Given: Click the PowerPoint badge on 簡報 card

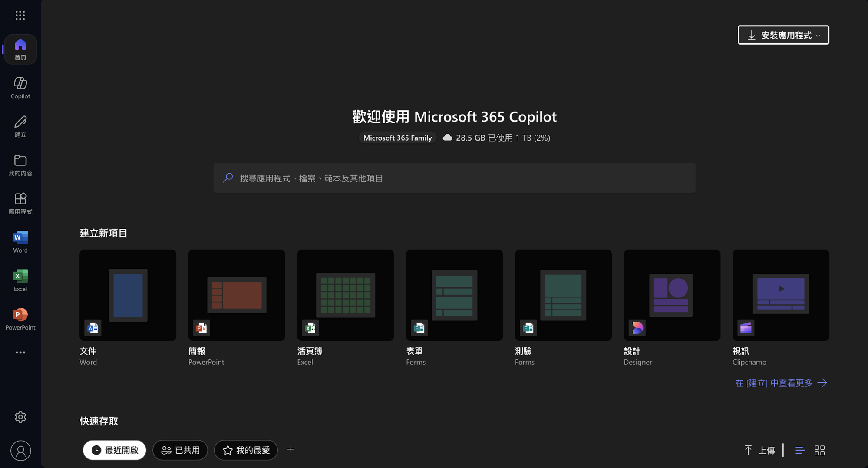Looking at the screenshot, I should click(x=201, y=328).
